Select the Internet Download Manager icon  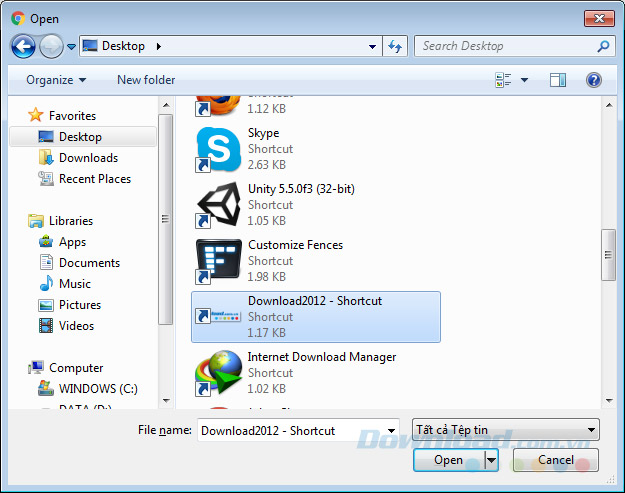pos(216,373)
